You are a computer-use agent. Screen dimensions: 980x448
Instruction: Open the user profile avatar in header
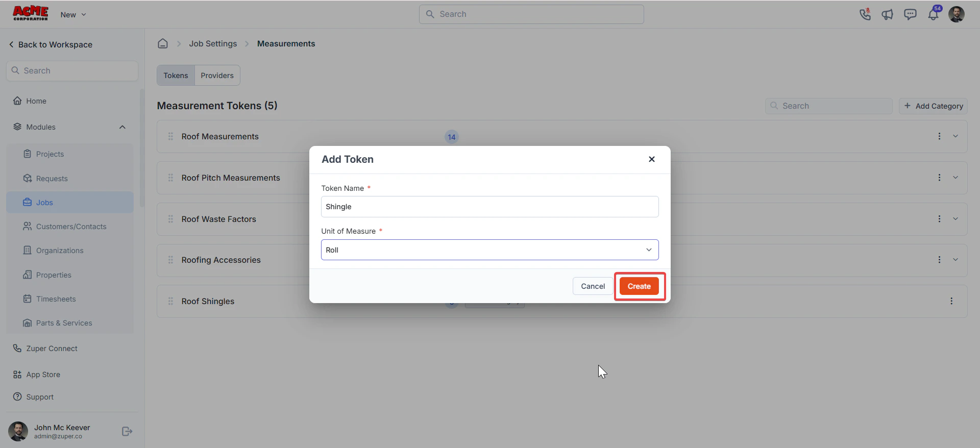tap(956, 14)
